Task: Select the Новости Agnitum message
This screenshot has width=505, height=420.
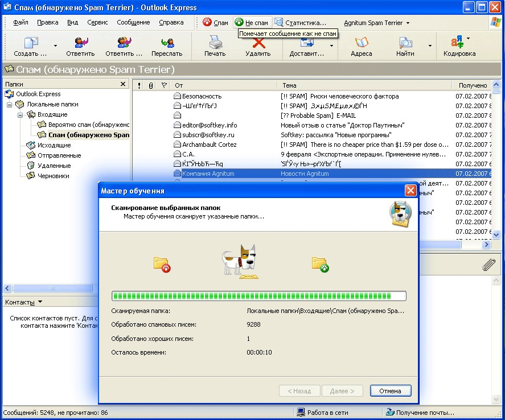Action: coord(311,174)
